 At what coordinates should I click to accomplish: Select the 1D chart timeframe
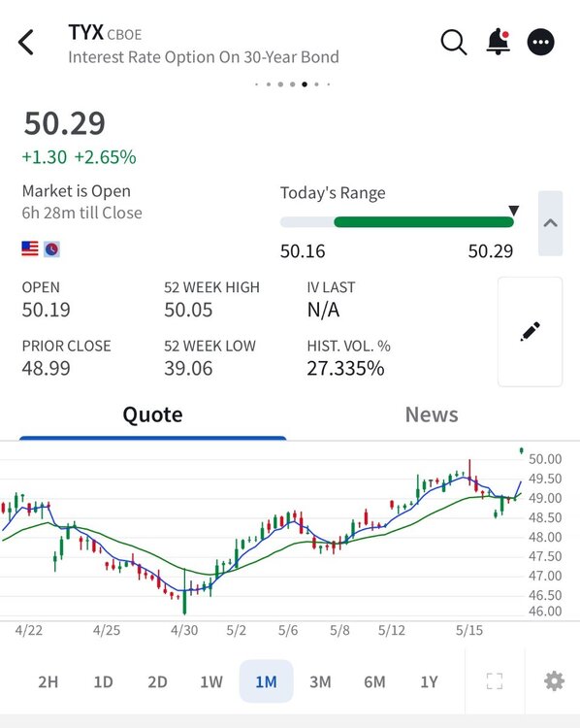[x=103, y=681]
